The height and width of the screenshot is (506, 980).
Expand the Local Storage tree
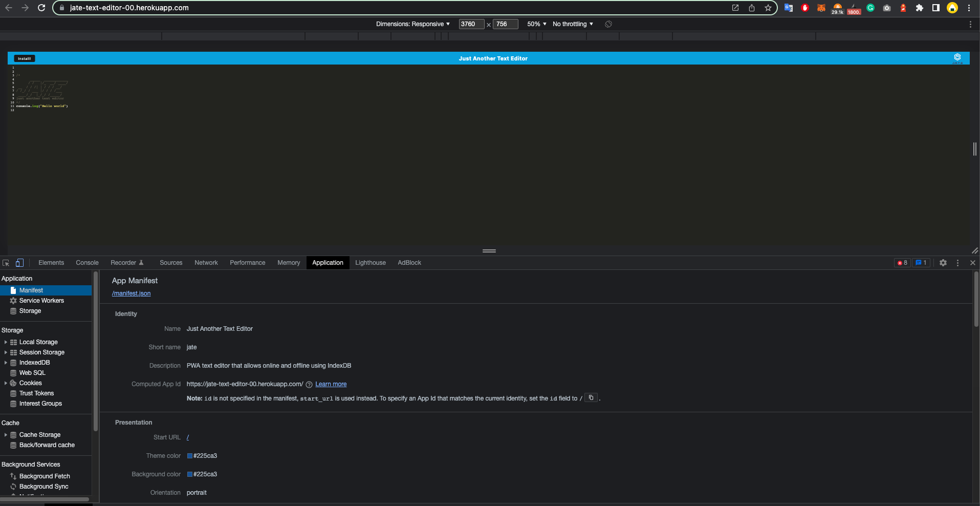coord(5,342)
